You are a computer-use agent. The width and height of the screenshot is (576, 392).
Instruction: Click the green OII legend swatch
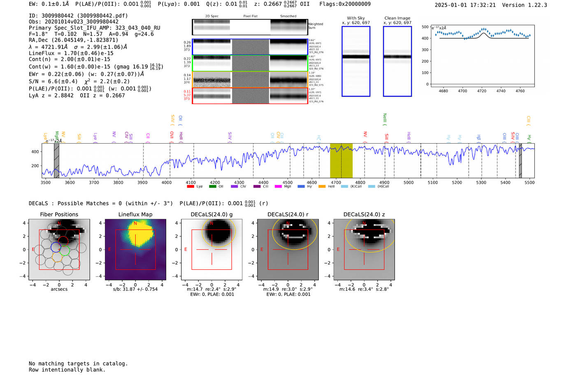(212, 186)
